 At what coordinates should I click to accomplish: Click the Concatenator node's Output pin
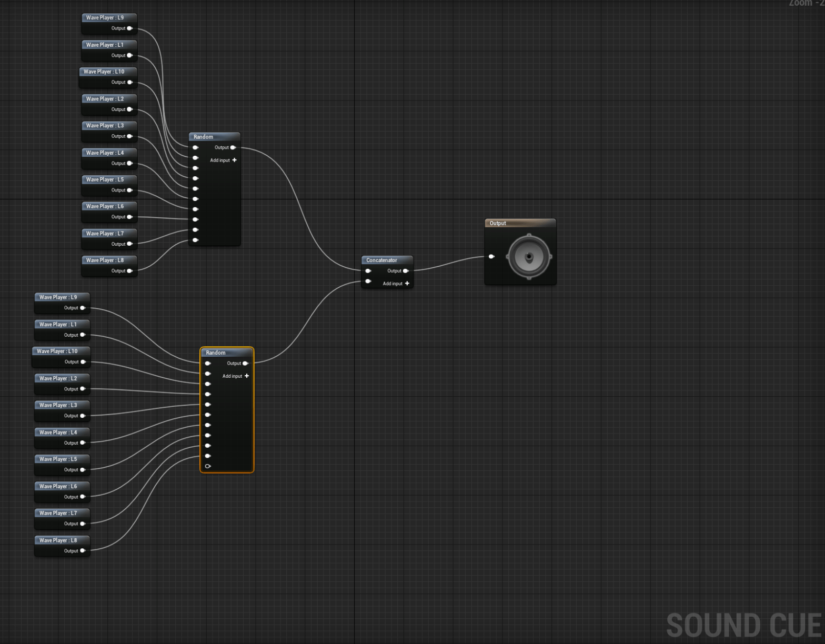click(406, 271)
